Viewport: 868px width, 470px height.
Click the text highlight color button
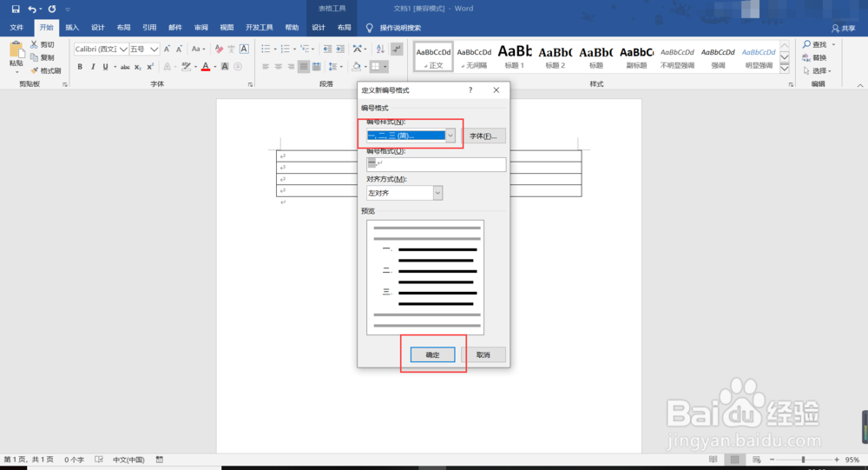pyautogui.click(x=186, y=67)
